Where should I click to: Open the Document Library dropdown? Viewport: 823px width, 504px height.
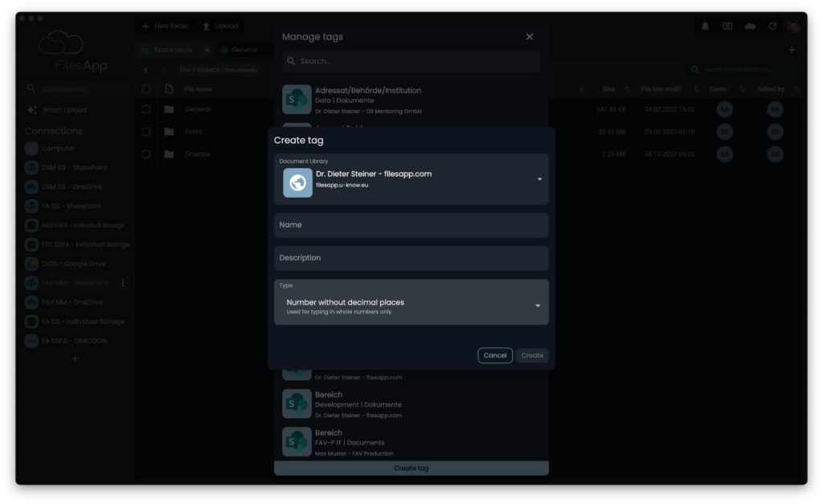click(x=411, y=179)
